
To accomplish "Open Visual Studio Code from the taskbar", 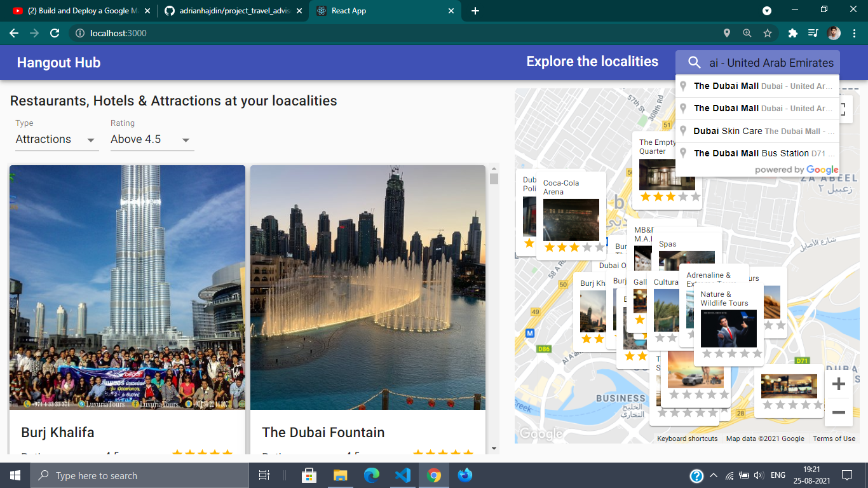I will tap(403, 475).
